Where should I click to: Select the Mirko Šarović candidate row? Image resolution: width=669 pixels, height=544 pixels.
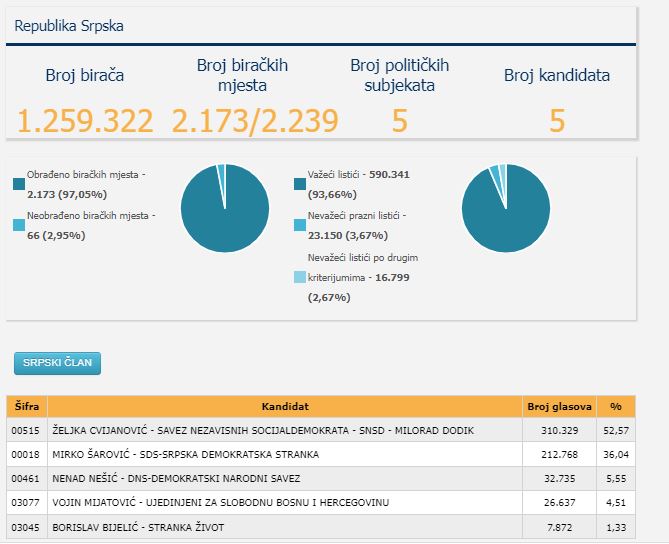pos(321,454)
